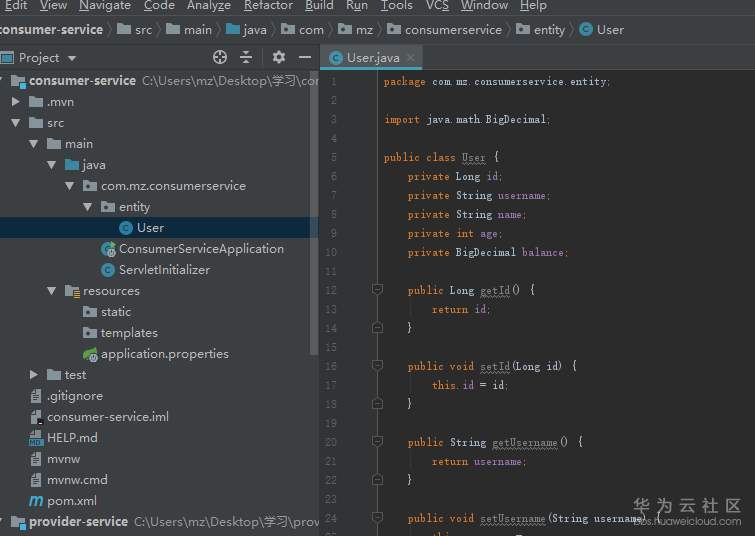Viewport: 755px width, 536px height.
Task: Click the ServletInitializer class icon
Action: (108, 270)
